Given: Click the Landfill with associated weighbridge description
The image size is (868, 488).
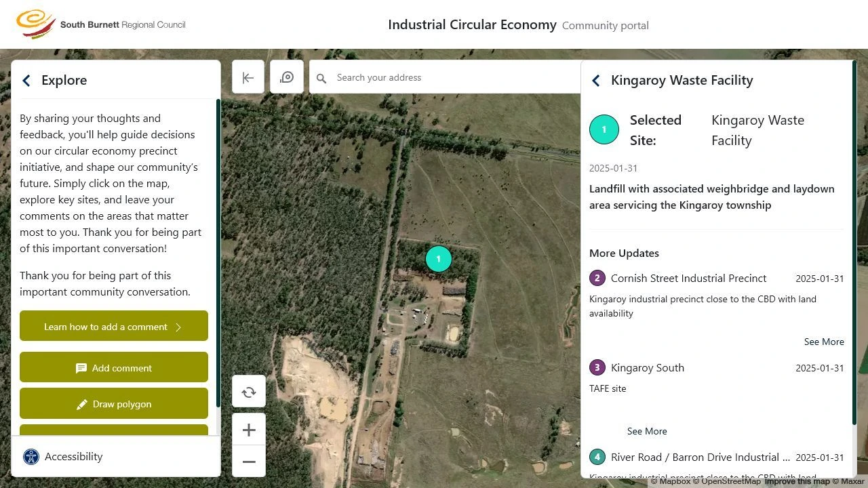Looking at the screenshot, I should (x=712, y=197).
